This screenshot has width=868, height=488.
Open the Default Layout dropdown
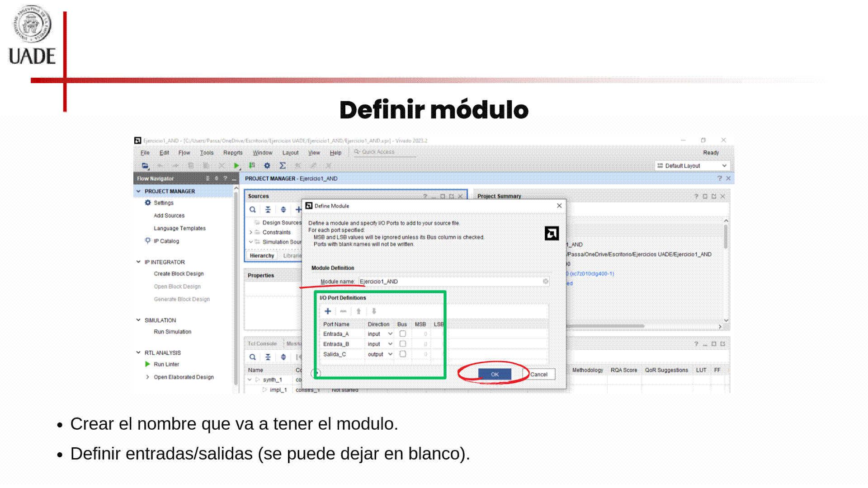[692, 166]
